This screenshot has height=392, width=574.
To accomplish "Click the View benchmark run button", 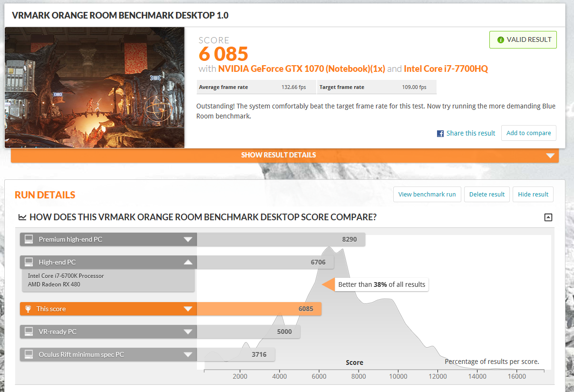I will [x=427, y=194].
